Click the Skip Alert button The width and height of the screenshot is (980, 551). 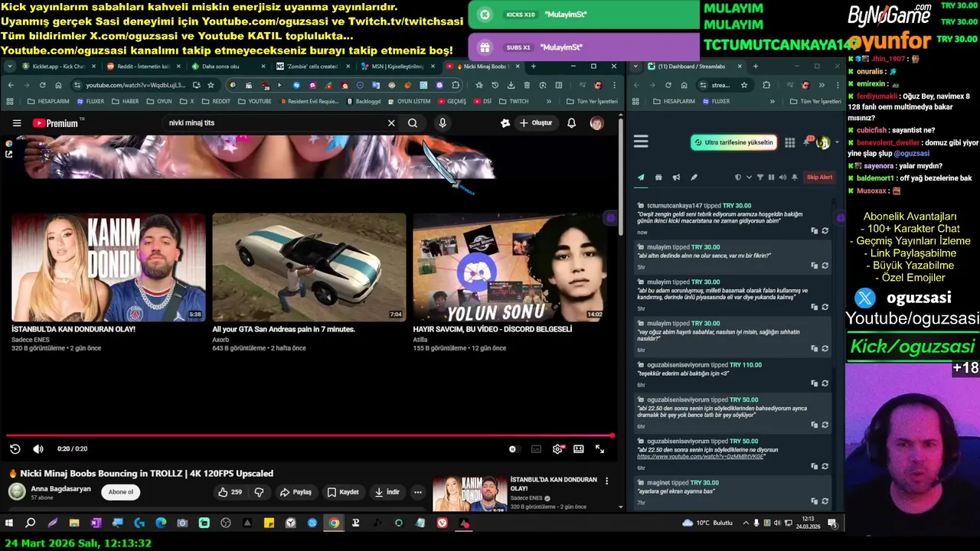(819, 178)
